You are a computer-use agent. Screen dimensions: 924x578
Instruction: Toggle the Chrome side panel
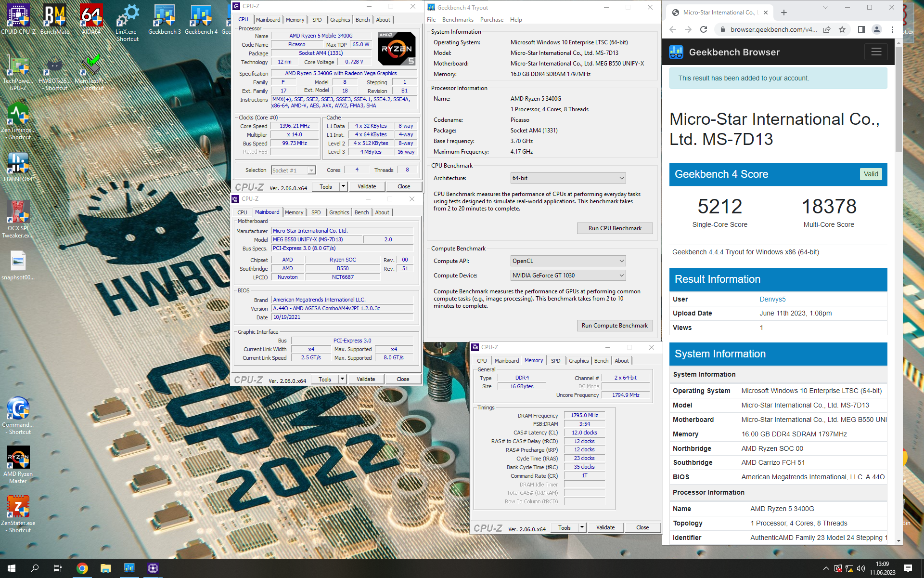coord(861,29)
